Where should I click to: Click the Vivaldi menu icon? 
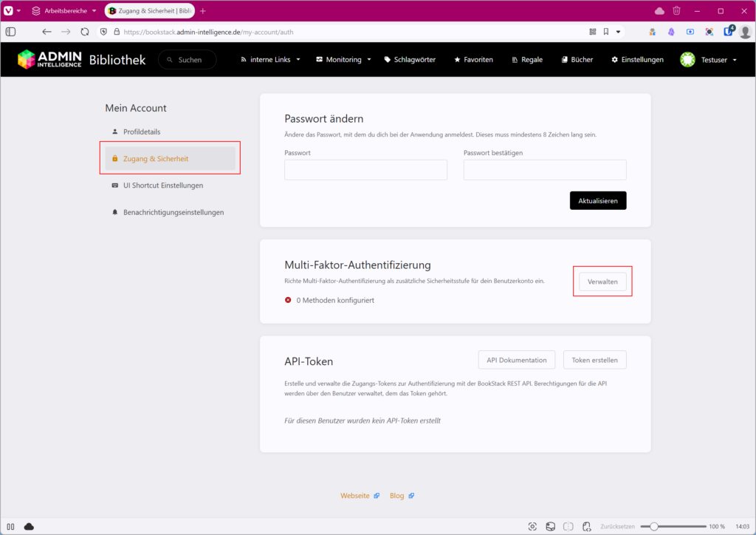coord(8,11)
